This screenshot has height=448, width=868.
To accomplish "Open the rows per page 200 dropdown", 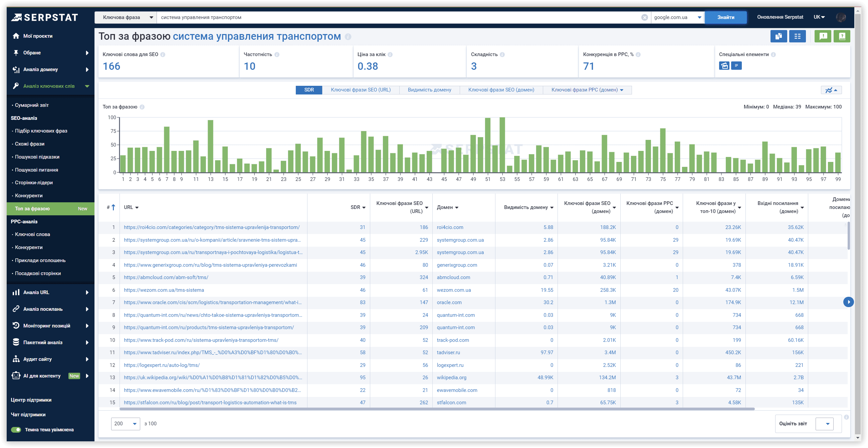I will coord(125,423).
